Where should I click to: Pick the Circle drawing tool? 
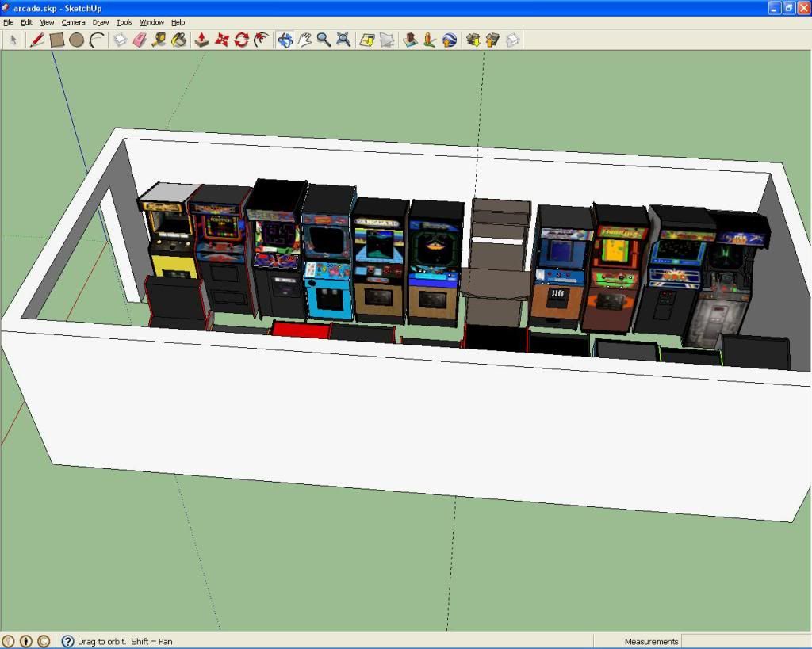point(77,40)
